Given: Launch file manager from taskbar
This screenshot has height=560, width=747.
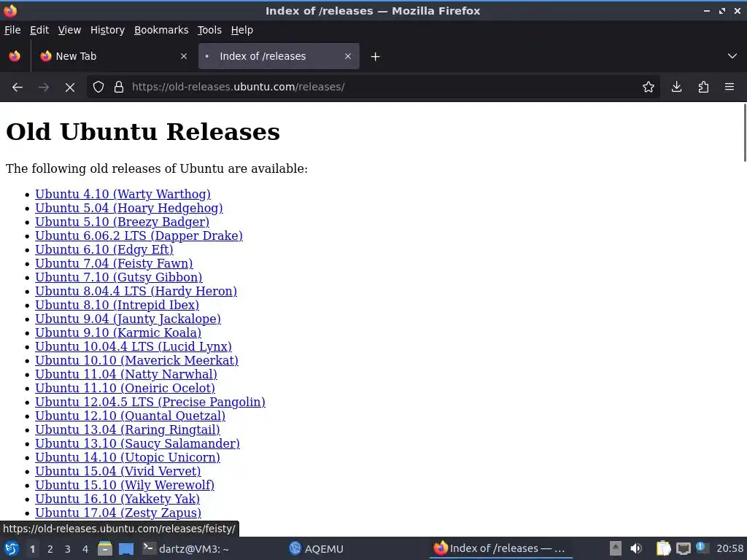Looking at the screenshot, I should 105,548.
